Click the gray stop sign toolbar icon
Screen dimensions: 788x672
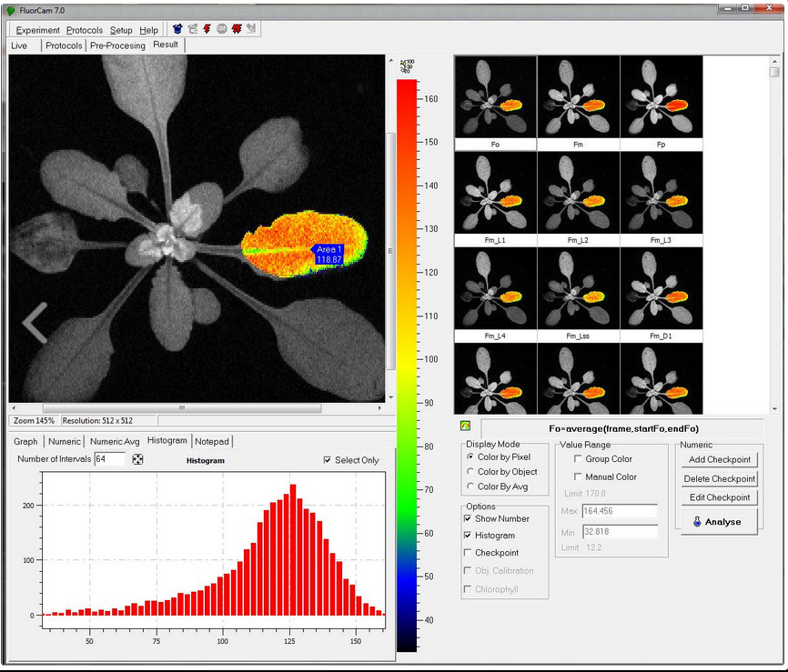[x=222, y=29]
